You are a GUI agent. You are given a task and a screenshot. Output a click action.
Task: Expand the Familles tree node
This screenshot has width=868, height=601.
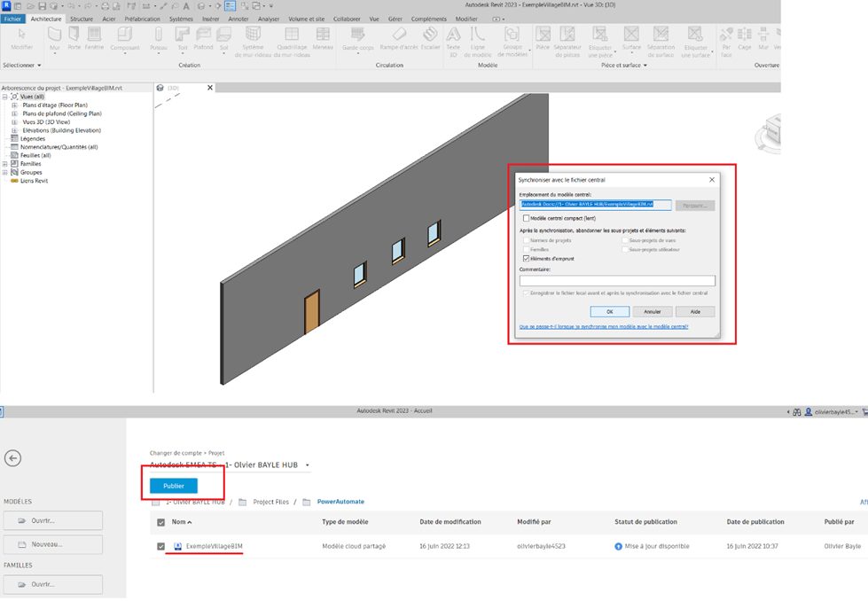5,164
